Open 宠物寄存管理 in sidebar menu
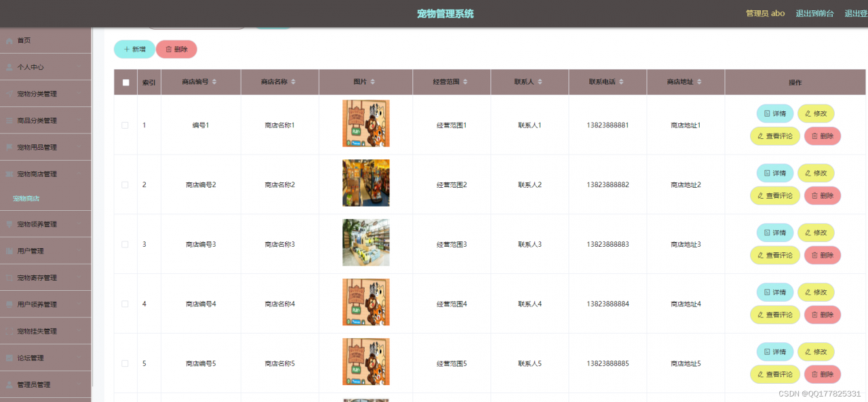Image resolution: width=868 pixels, height=402 pixels. (x=45, y=278)
